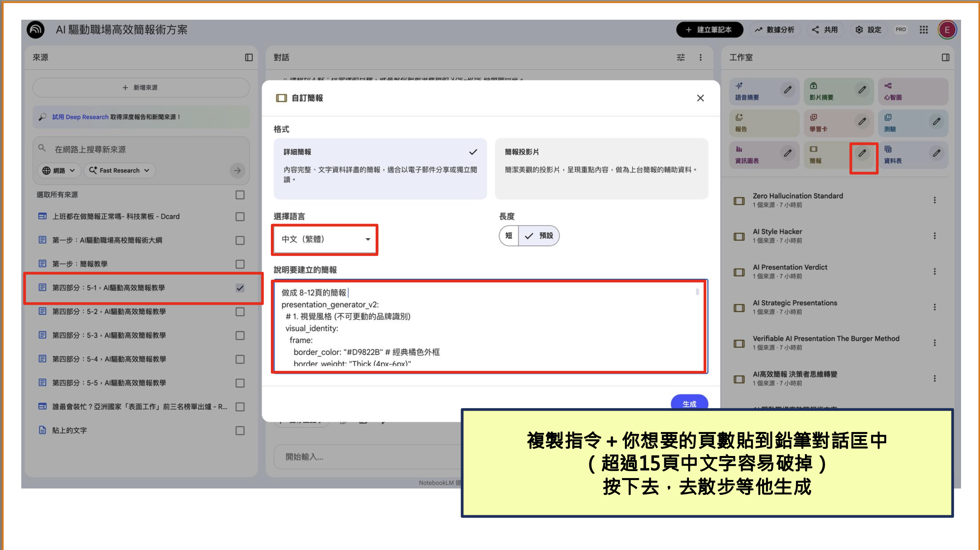Choose the 短 length option
The image size is (980, 550).
tap(509, 236)
